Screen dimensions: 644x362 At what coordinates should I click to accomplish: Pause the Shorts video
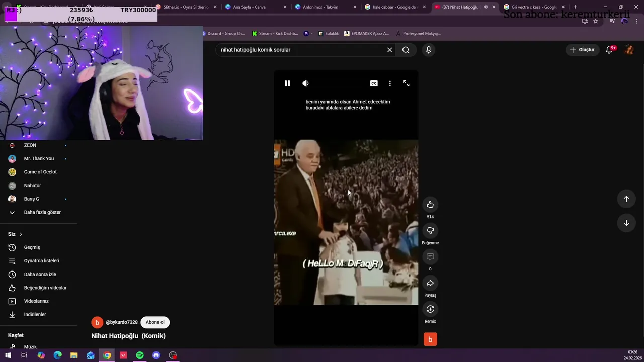point(287,83)
